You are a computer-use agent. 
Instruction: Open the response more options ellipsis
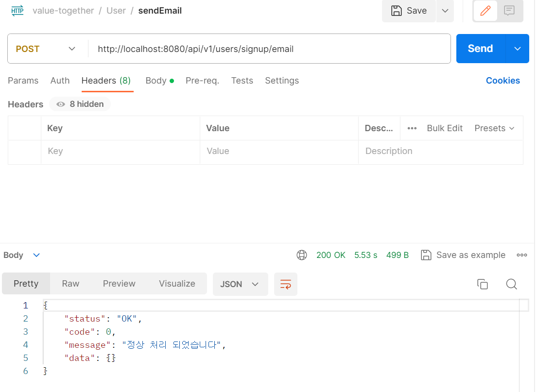coord(521,255)
